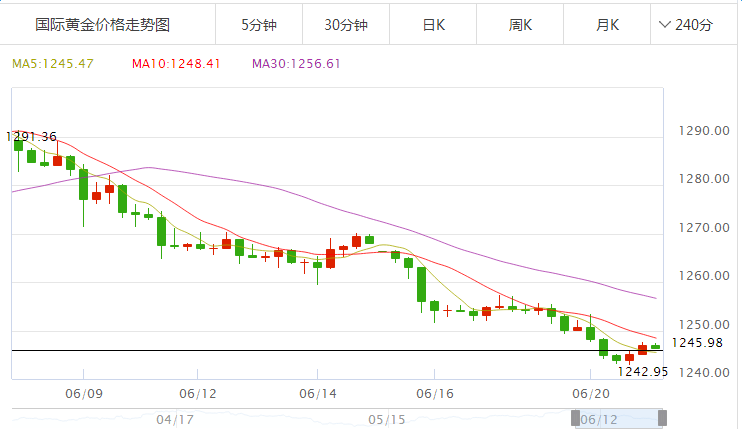This screenshot has height=429, width=742.
Task: Click the right handle of range slider
Action: click(662, 418)
